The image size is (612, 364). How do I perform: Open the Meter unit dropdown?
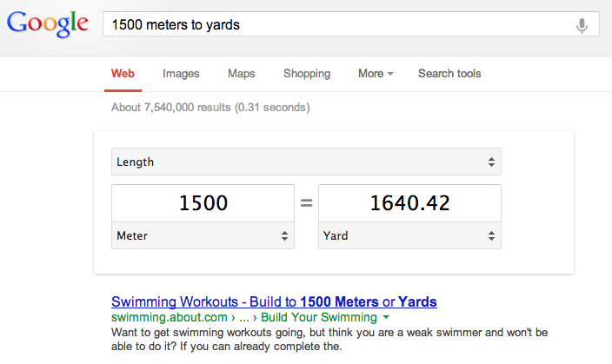(x=203, y=235)
